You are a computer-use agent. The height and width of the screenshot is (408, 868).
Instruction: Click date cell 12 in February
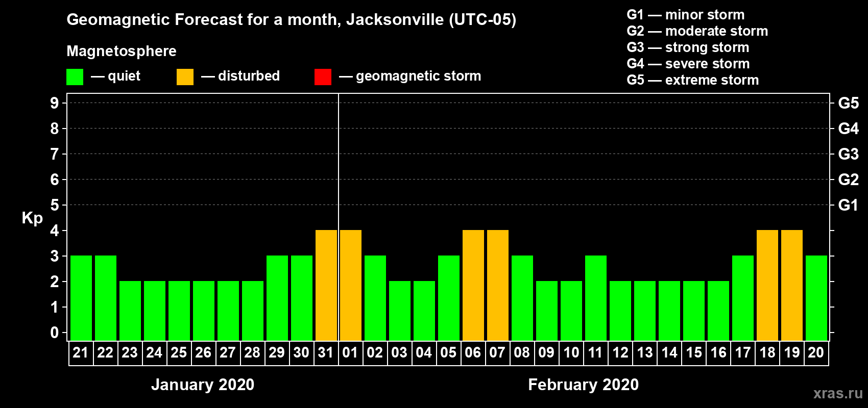point(620,353)
